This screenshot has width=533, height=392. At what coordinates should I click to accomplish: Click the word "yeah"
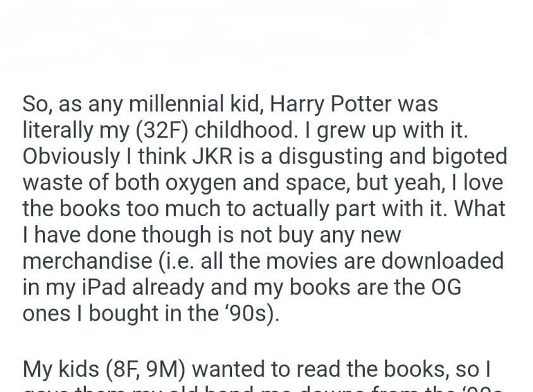click(x=407, y=182)
